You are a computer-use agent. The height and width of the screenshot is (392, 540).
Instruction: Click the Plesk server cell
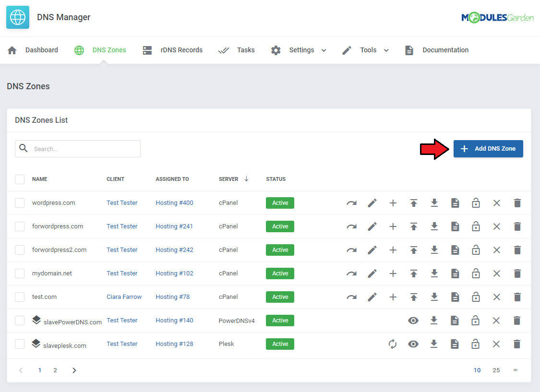(226, 344)
